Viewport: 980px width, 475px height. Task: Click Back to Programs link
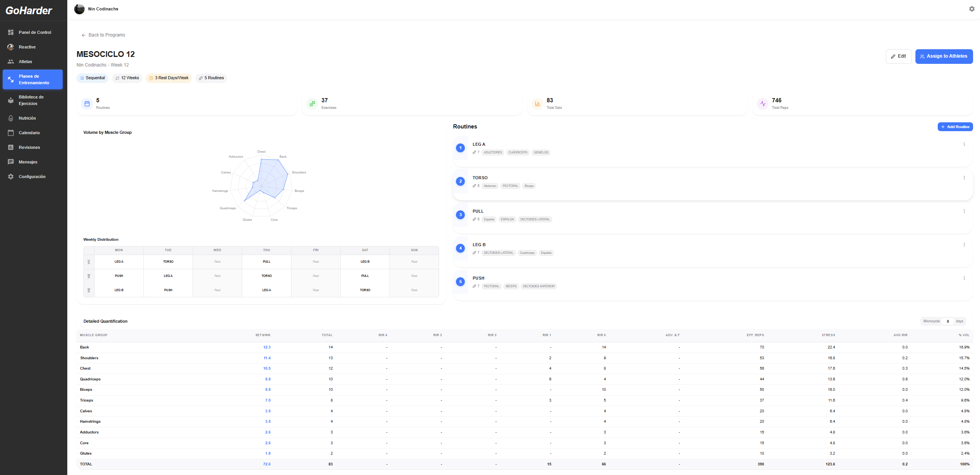[103, 35]
